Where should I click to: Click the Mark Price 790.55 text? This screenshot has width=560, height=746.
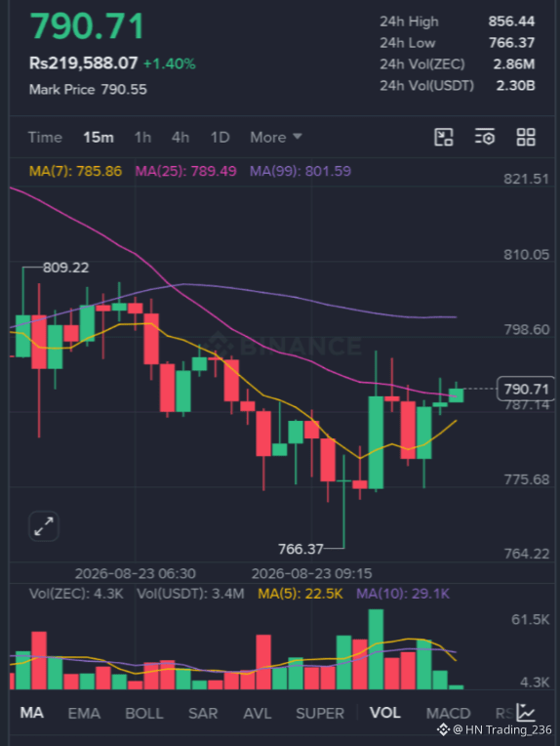coord(88,90)
